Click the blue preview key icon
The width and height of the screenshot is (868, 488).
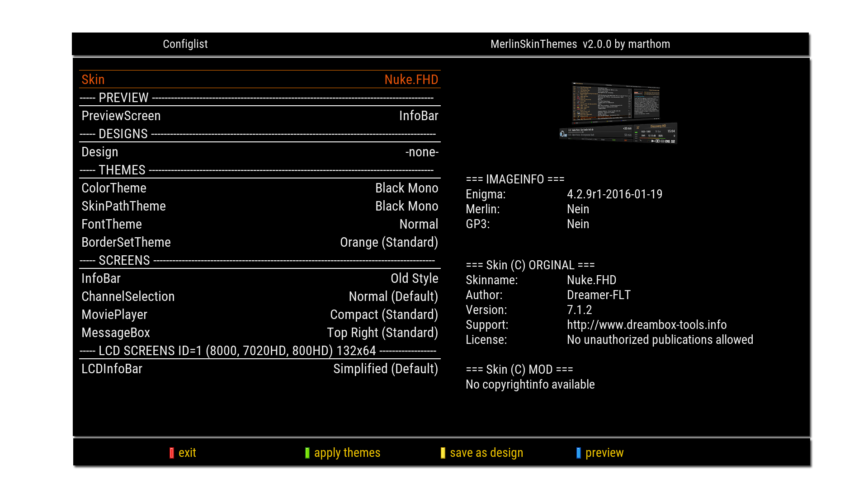579,453
